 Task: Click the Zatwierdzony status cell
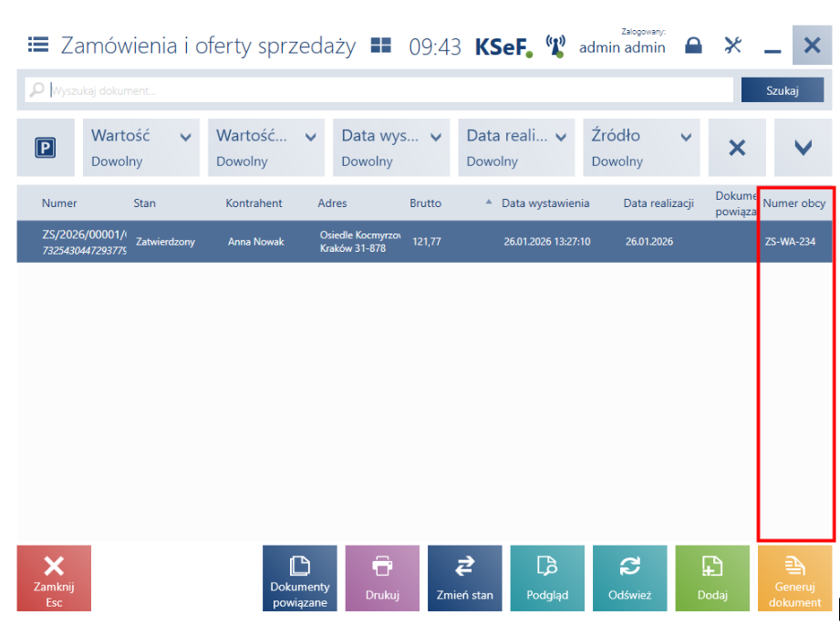165,242
